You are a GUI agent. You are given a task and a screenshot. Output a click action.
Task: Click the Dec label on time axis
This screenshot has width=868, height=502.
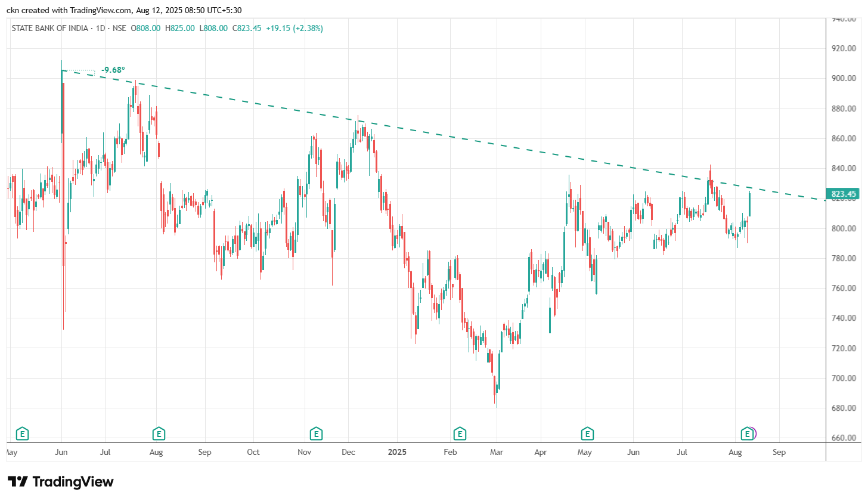coord(348,452)
